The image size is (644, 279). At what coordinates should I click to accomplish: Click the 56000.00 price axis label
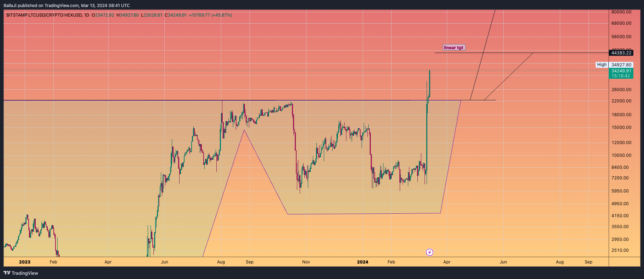click(x=621, y=37)
